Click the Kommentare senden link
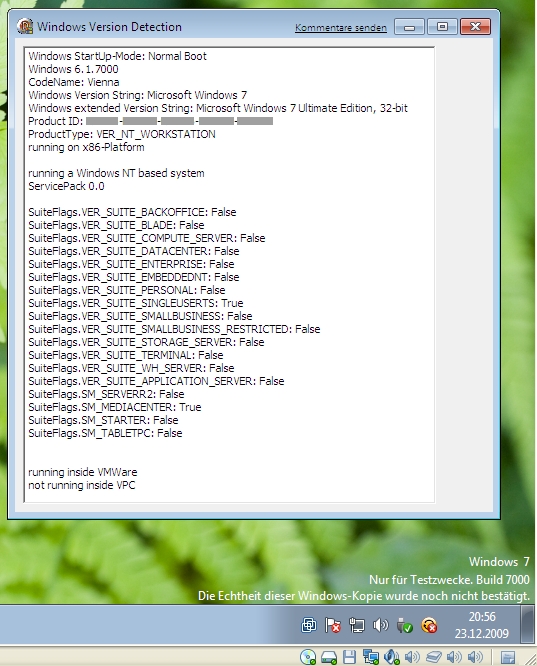This screenshot has height=666, width=537. (x=341, y=28)
